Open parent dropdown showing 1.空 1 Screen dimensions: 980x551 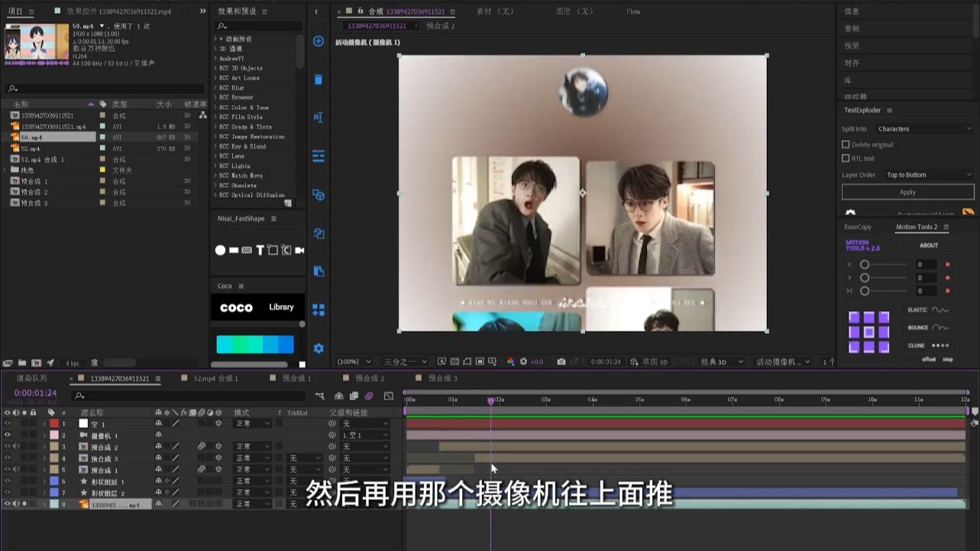point(365,435)
